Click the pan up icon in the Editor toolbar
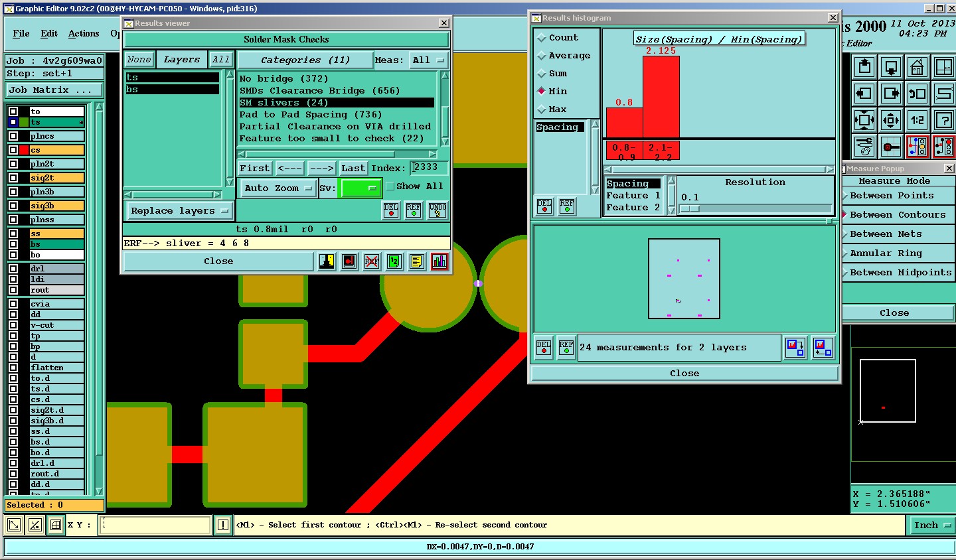Screen dimensions: 956x560 864,67
